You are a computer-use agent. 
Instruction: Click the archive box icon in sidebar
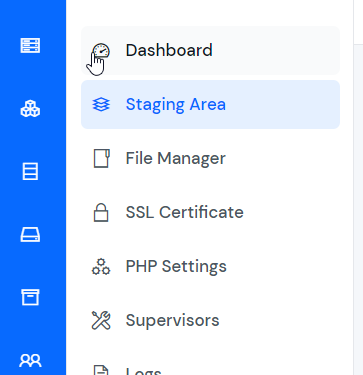pyautogui.click(x=30, y=297)
